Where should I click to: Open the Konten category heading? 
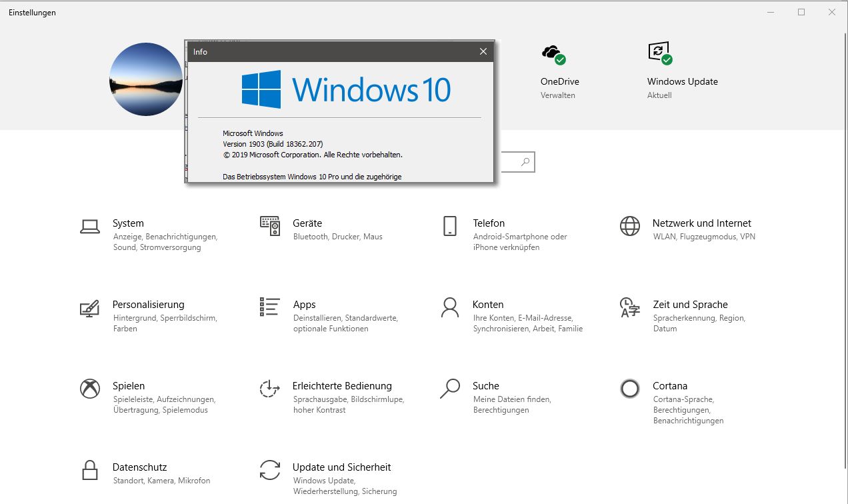point(488,305)
